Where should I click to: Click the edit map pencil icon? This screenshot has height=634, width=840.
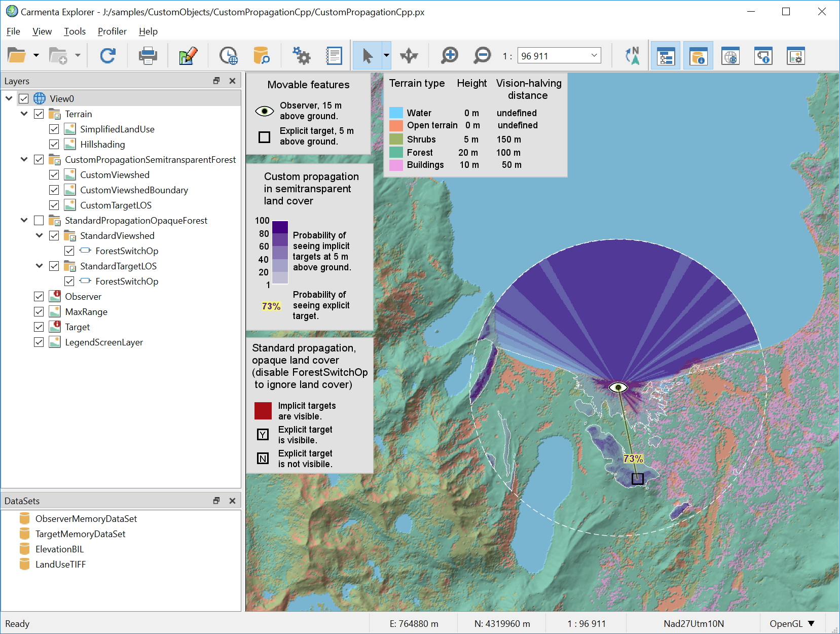188,56
